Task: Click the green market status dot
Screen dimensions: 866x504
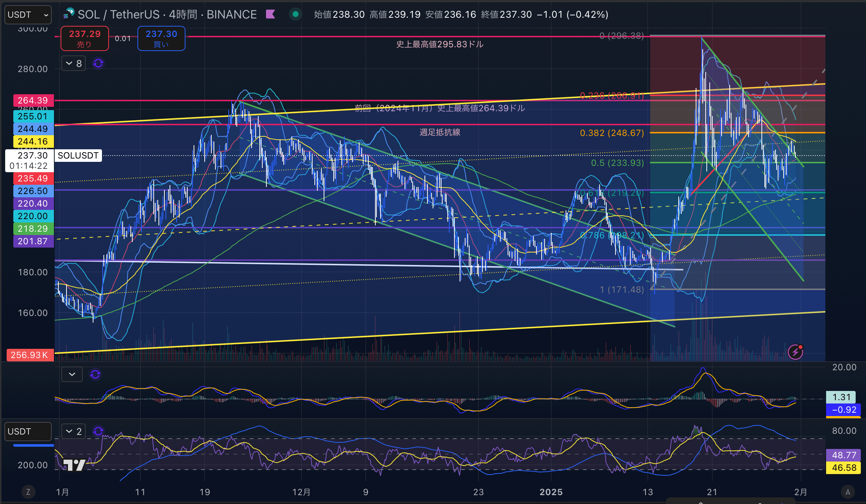Action: [295, 14]
